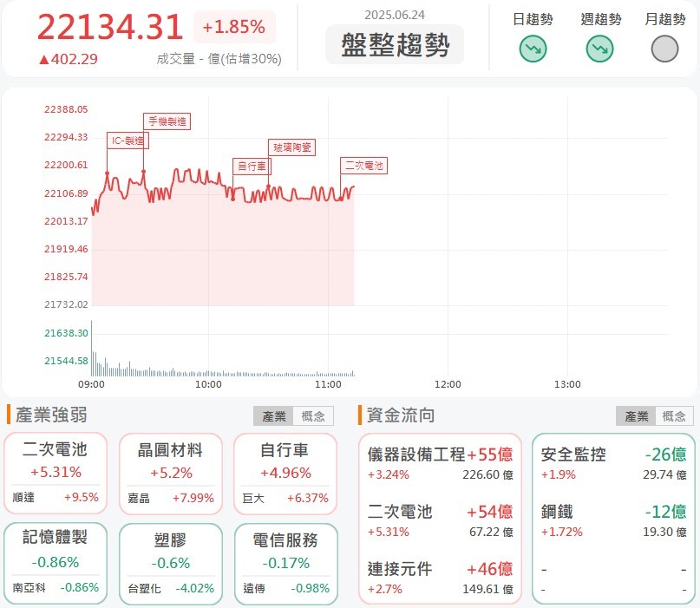Click the date 2025.06.24

395,15
